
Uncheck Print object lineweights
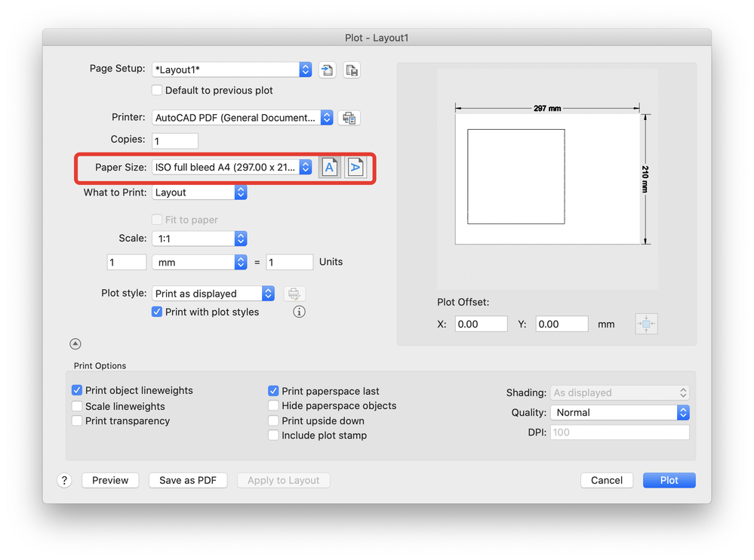(77, 390)
